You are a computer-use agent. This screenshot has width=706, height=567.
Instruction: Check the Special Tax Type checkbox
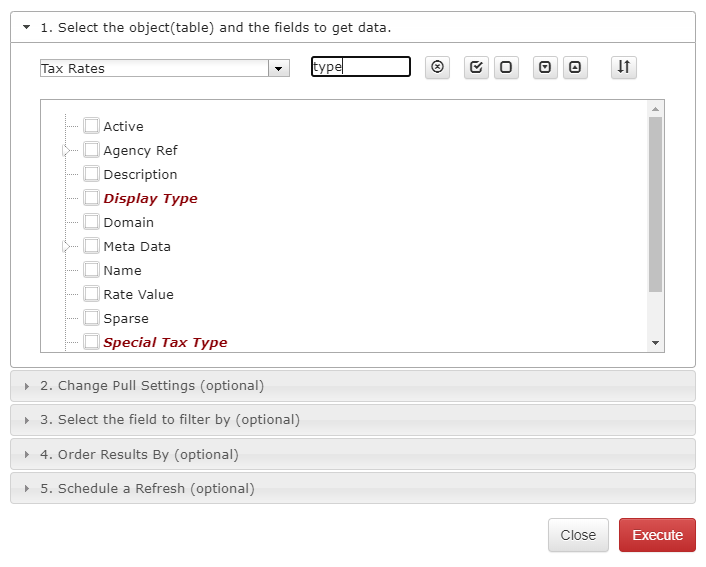coord(91,342)
